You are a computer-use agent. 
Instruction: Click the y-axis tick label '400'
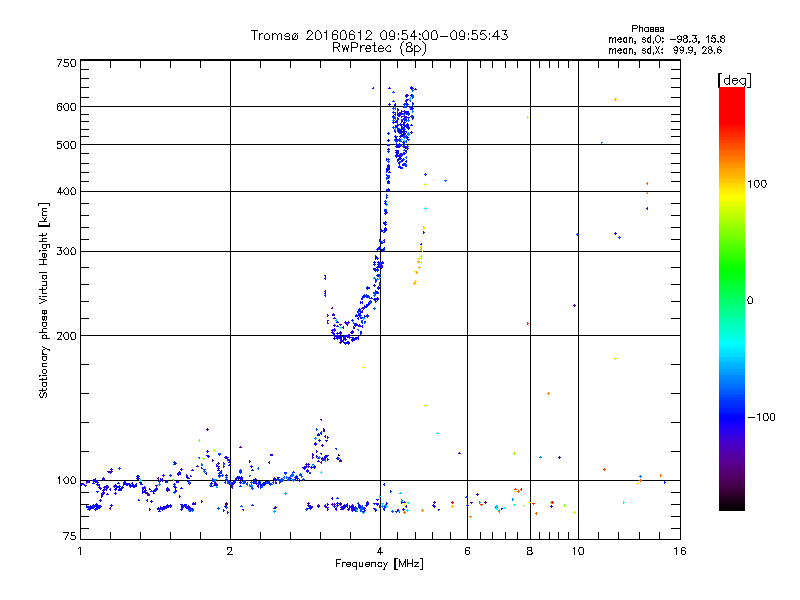(x=66, y=192)
